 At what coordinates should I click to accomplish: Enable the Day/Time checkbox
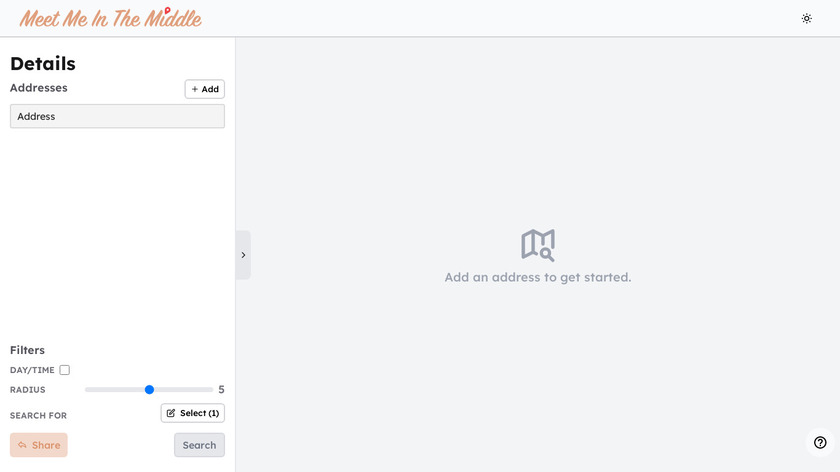[65, 370]
